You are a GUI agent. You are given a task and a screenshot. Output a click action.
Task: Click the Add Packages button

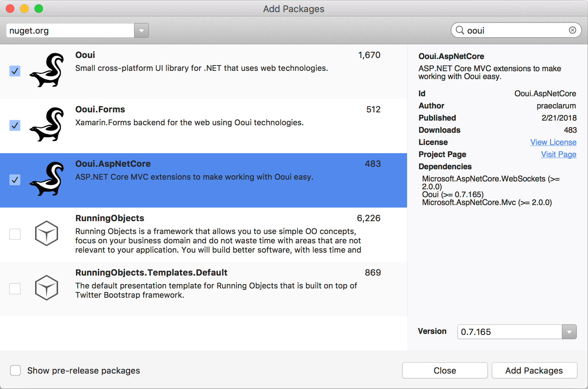(534, 370)
